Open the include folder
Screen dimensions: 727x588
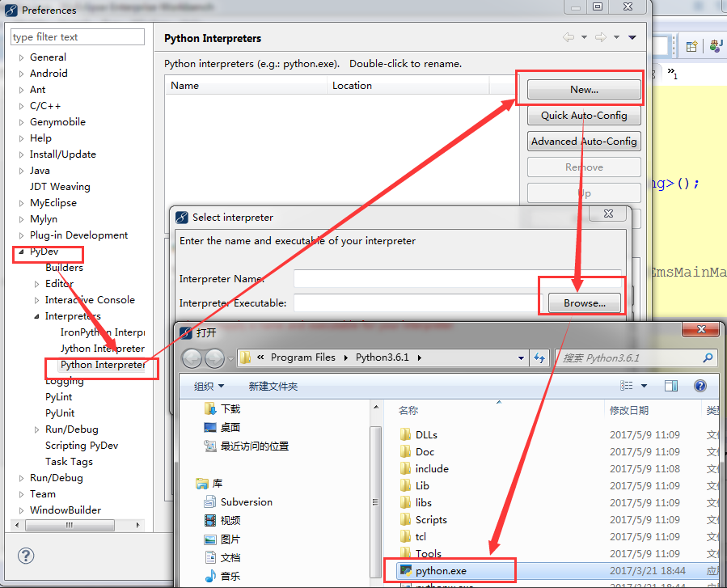pos(432,469)
